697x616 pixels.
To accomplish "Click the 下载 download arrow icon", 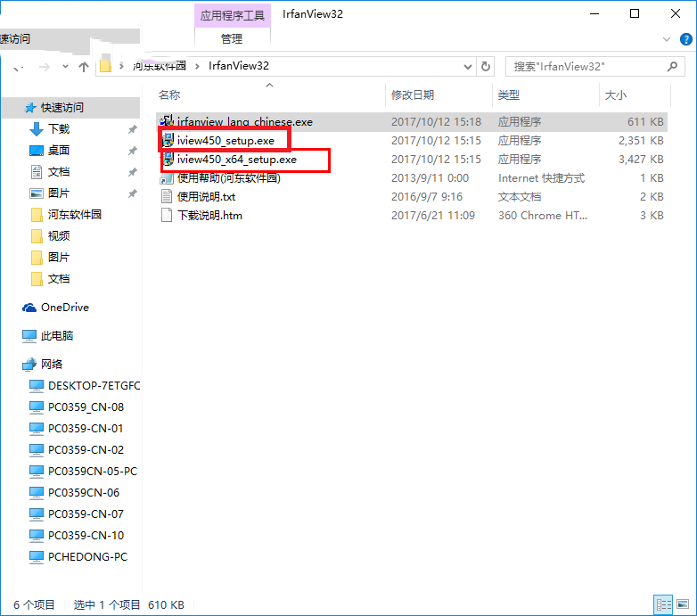I will pyautogui.click(x=36, y=129).
